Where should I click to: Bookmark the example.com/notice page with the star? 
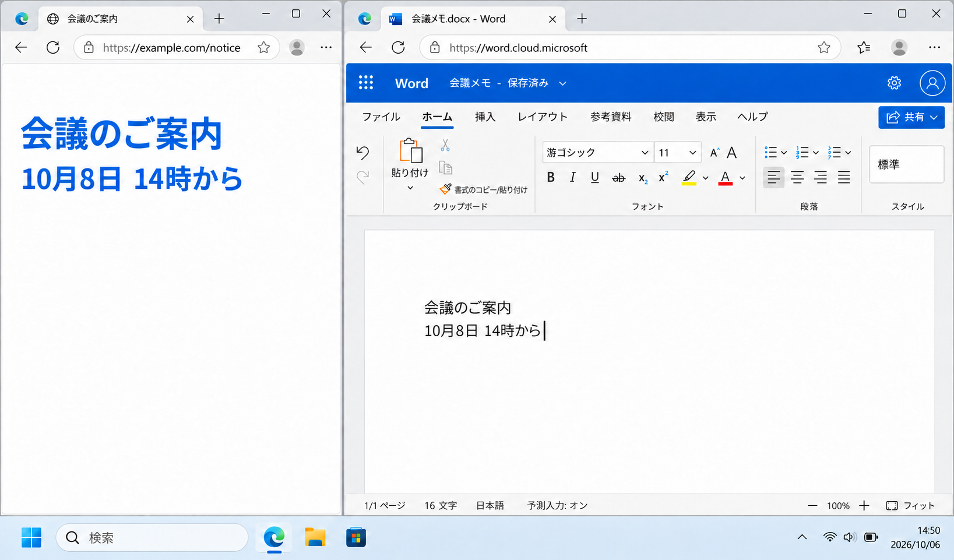[264, 48]
